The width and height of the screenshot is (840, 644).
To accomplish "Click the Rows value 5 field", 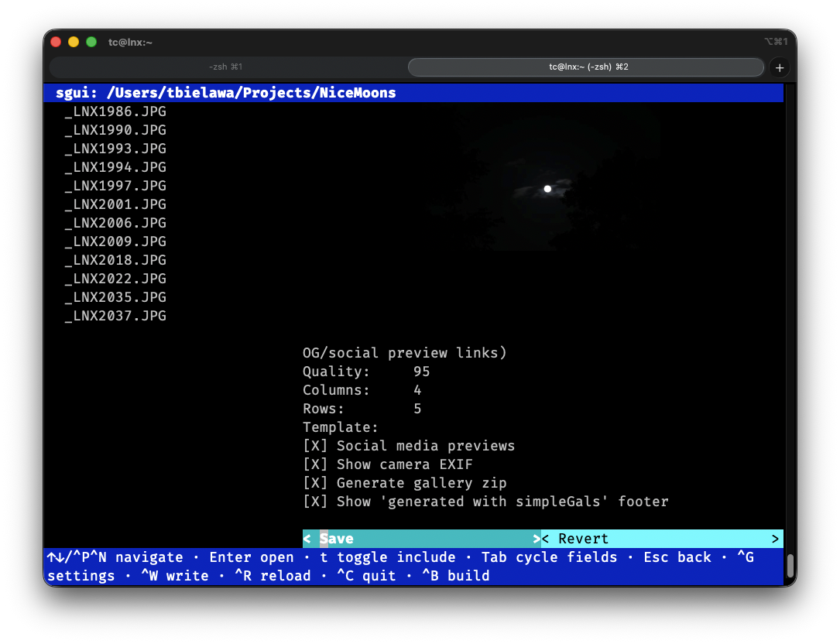I will click(417, 409).
